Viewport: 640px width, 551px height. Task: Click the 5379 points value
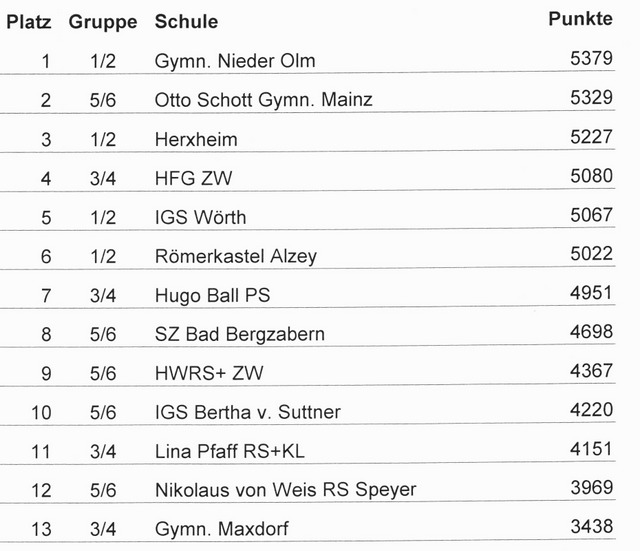click(x=591, y=58)
